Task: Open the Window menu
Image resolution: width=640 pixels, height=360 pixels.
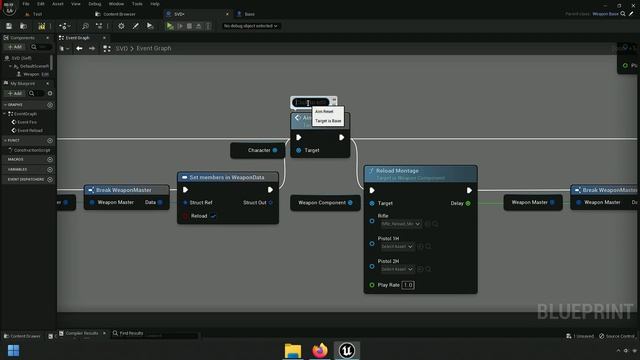Action: pyautogui.click(x=116, y=4)
